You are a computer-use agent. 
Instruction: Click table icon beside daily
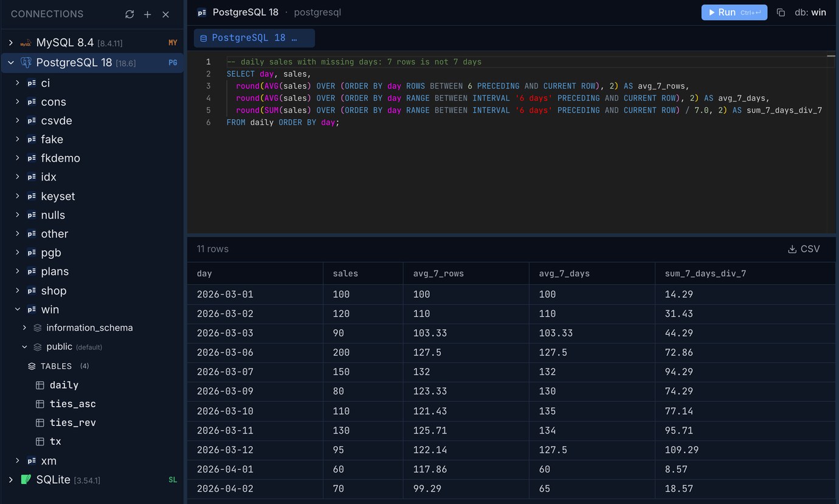pyautogui.click(x=40, y=385)
